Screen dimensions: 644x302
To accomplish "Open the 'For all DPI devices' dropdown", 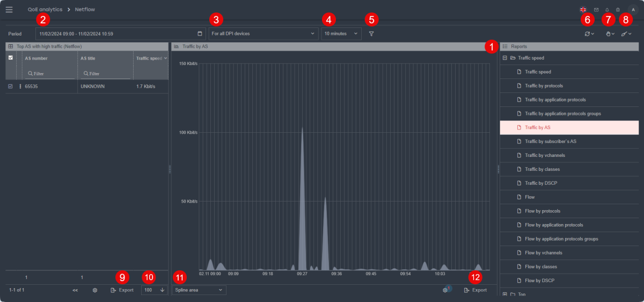I will (263, 33).
